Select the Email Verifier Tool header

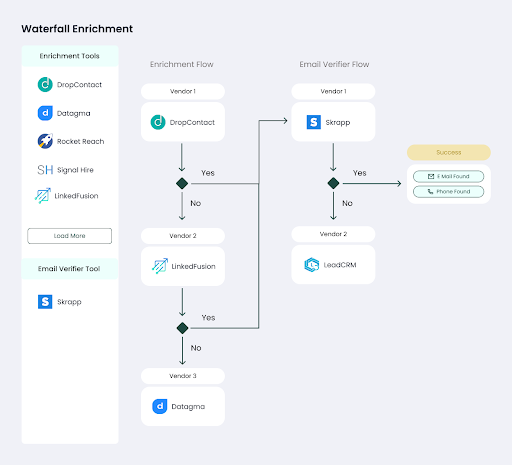pyautogui.click(x=70, y=268)
